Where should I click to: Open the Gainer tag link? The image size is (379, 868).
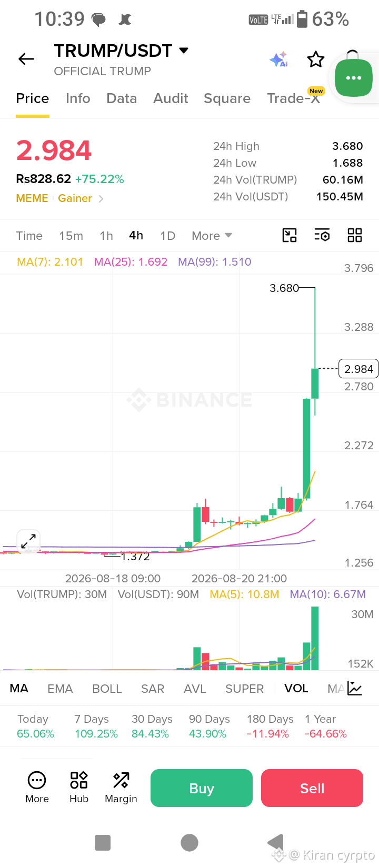click(x=75, y=198)
